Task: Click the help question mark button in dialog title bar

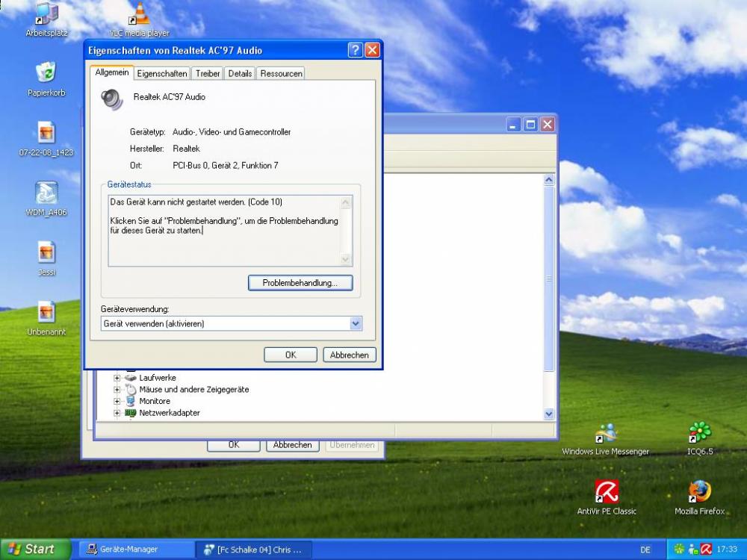Action: 356,51
